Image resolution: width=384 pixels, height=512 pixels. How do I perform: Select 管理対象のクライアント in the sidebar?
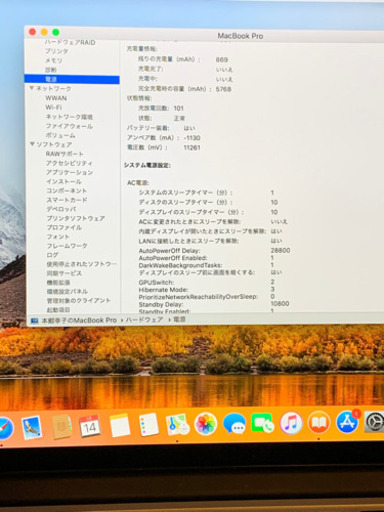[79, 301]
